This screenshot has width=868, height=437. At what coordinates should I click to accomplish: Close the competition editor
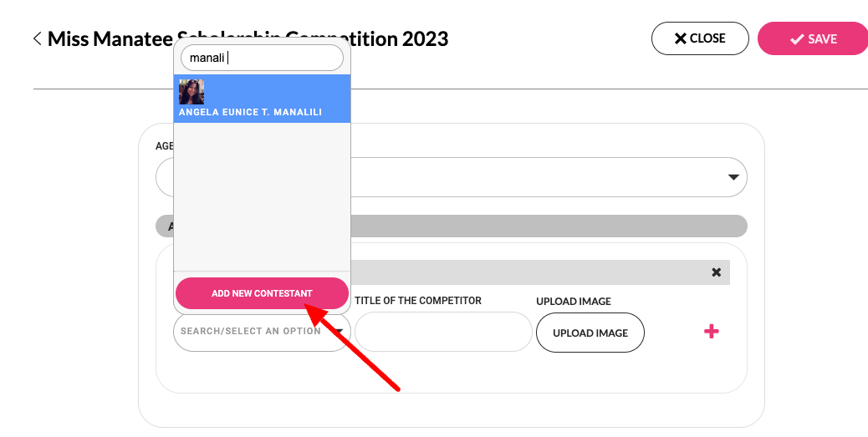[x=700, y=38]
